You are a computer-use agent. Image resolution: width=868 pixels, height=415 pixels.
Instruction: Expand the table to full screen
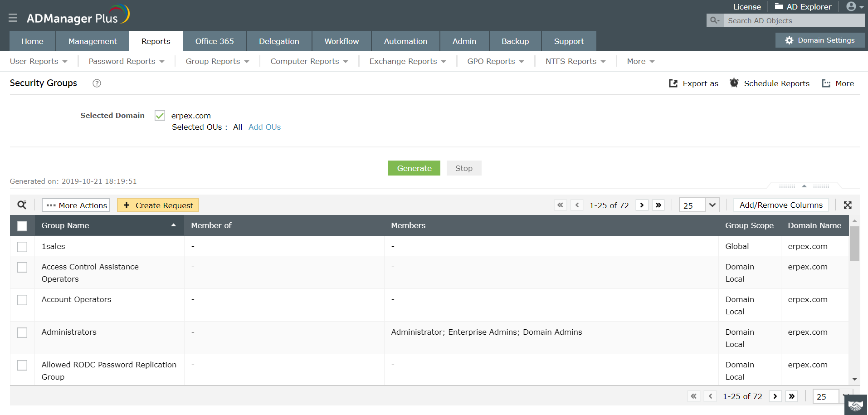click(x=848, y=205)
